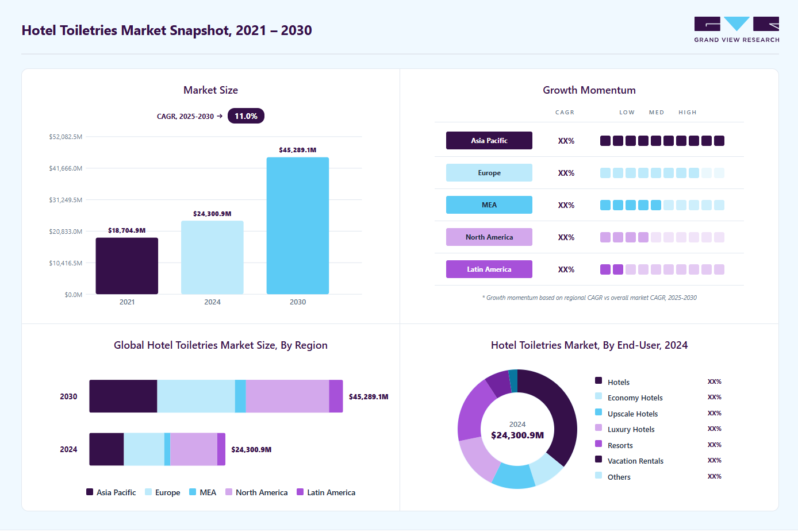Select the Asia Pacific segment of the 2030 stacked bar
The image size is (798, 532).
123,396
